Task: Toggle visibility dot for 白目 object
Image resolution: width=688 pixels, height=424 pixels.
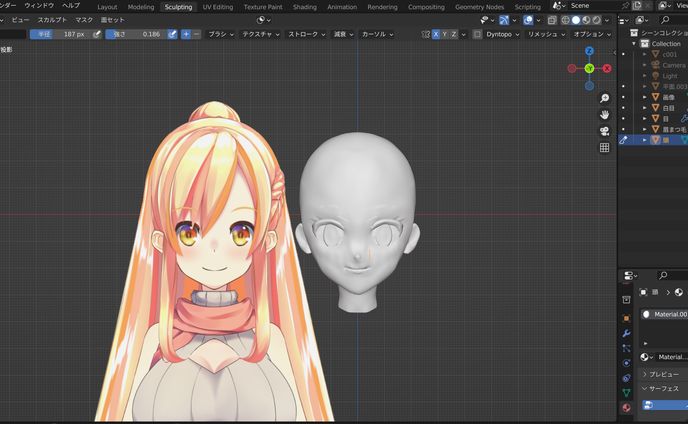Action: [x=624, y=108]
